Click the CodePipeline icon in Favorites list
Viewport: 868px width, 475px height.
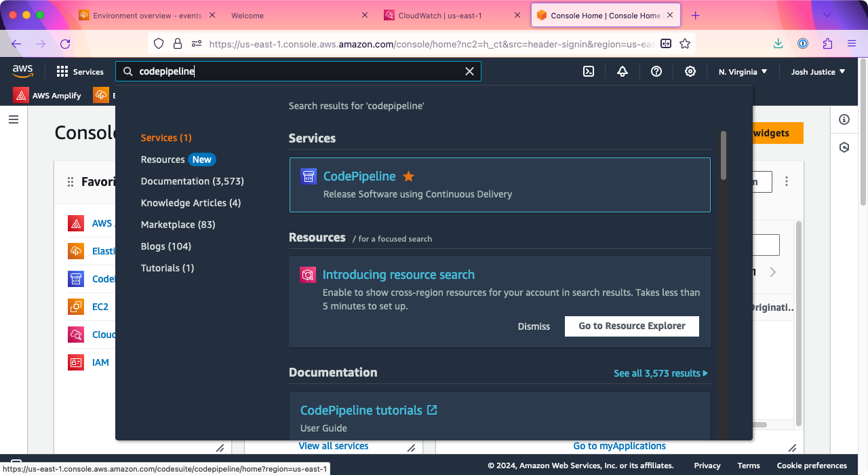[76, 279]
